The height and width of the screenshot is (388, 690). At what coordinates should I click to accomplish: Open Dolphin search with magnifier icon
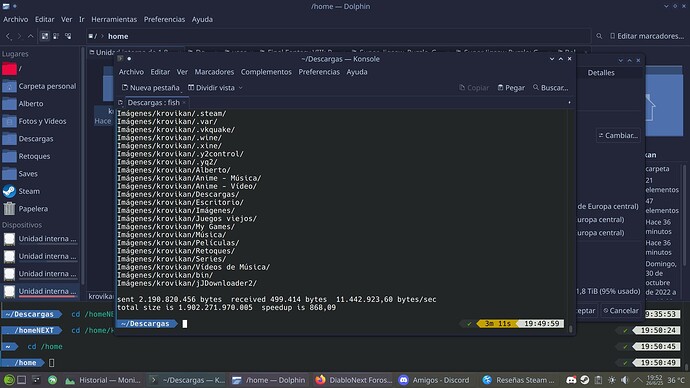(x=599, y=36)
